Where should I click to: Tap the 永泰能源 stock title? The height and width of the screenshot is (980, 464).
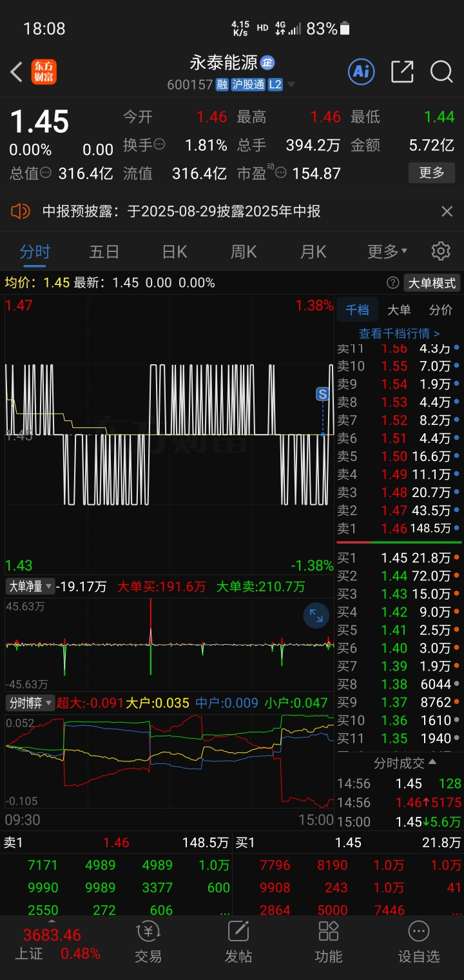click(x=224, y=63)
